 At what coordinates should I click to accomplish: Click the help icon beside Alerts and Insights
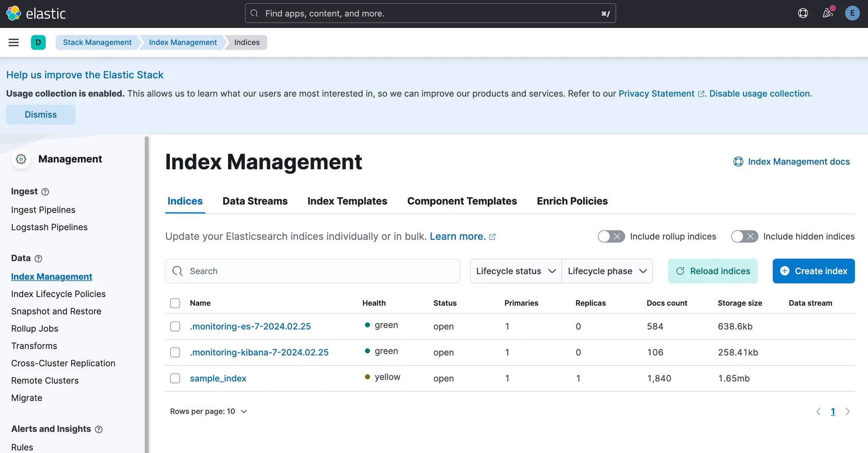pos(99,429)
